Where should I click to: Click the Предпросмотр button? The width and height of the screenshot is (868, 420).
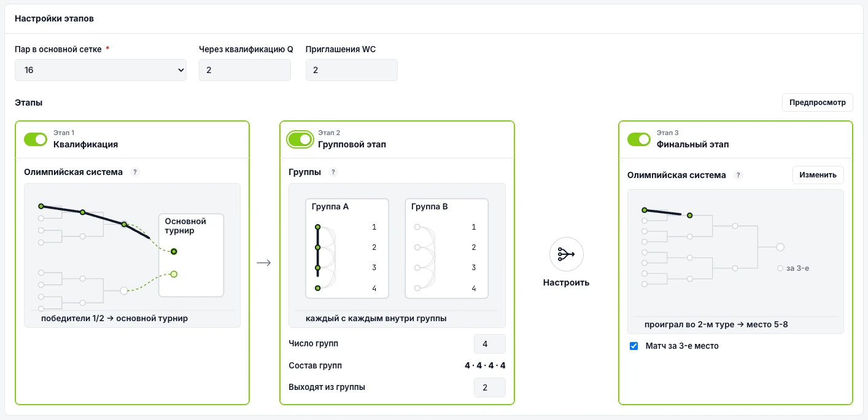point(818,103)
